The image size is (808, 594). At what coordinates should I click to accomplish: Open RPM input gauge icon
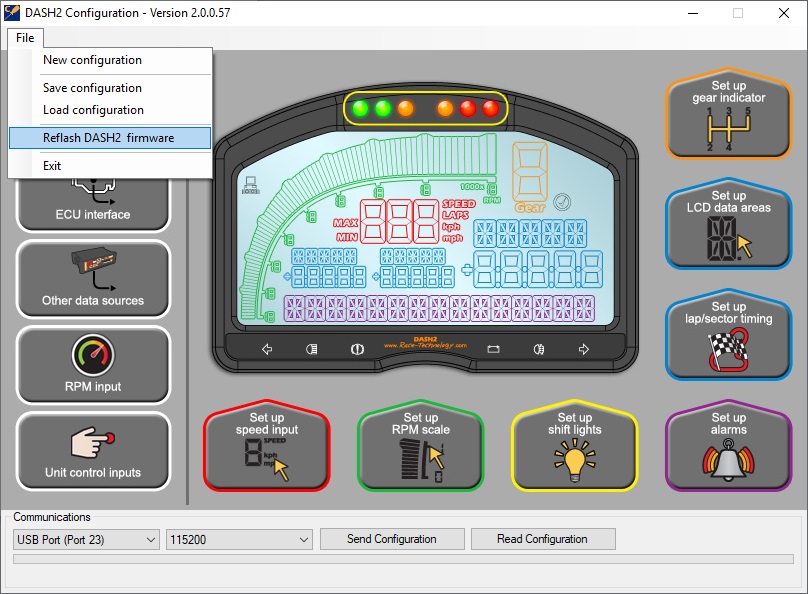(x=93, y=365)
